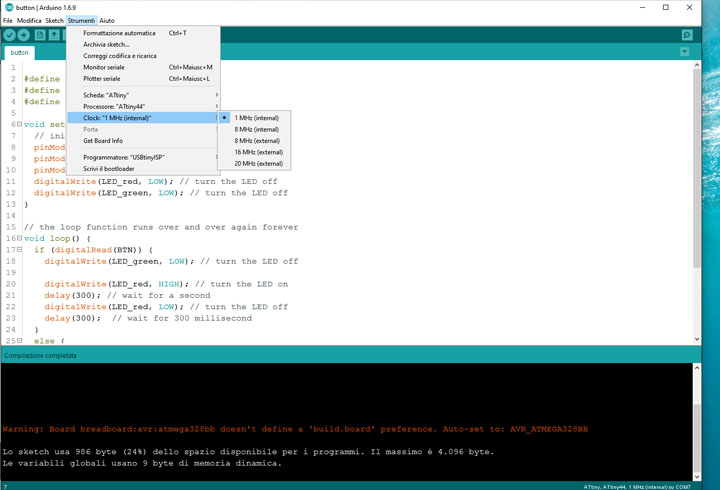Expand the Clock: "1 MHz (internal)" submenu

click(143, 118)
